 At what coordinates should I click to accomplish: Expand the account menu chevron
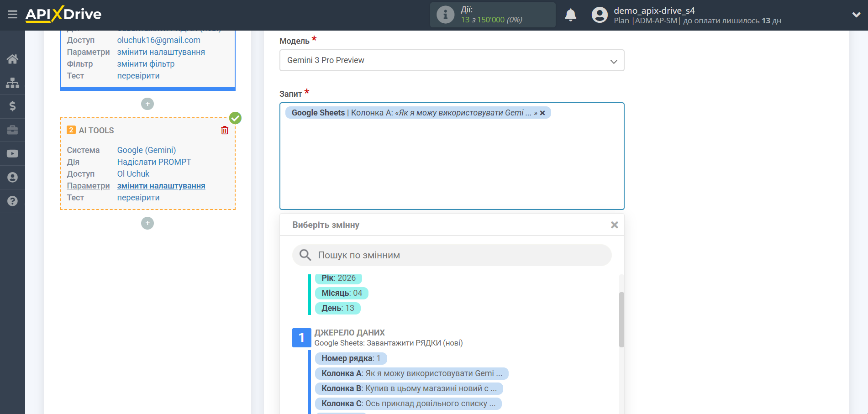(856, 15)
